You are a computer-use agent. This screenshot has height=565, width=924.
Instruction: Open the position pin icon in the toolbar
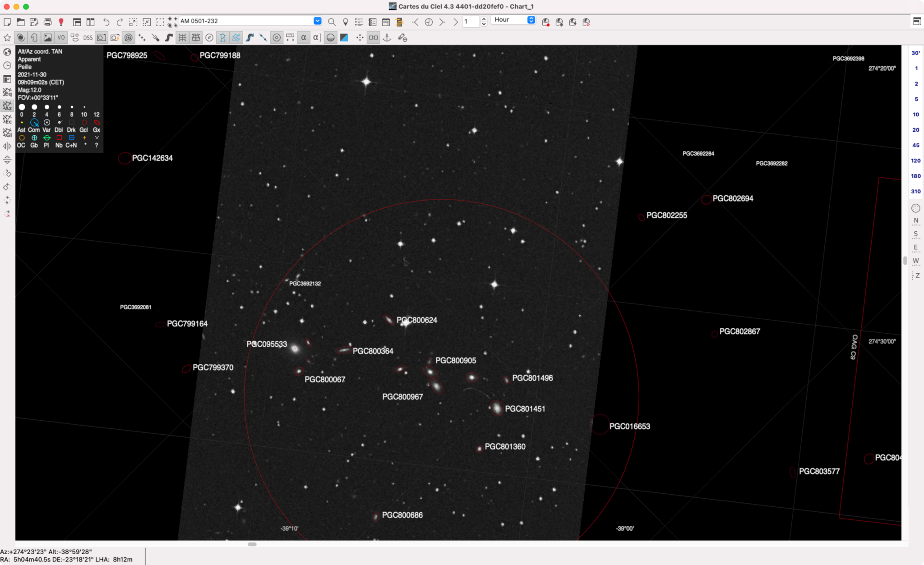click(x=346, y=22)
